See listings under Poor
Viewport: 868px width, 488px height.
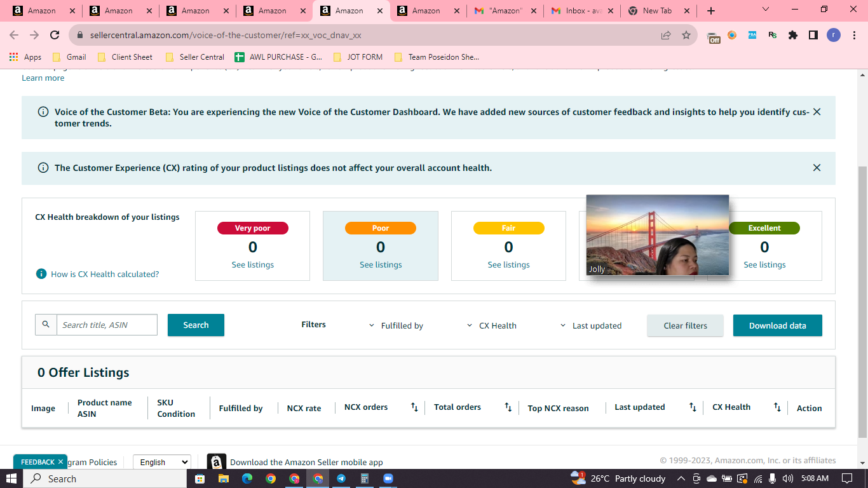tap(381, 264)
